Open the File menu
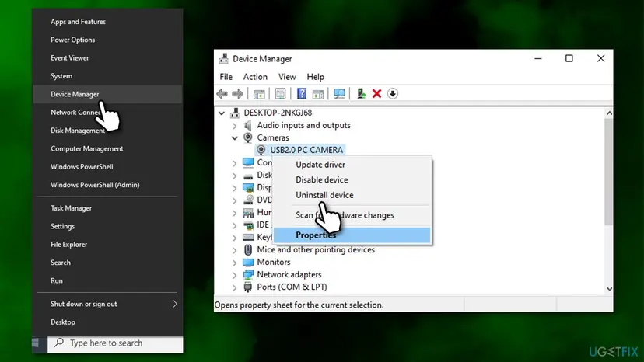 pos(226,77)
